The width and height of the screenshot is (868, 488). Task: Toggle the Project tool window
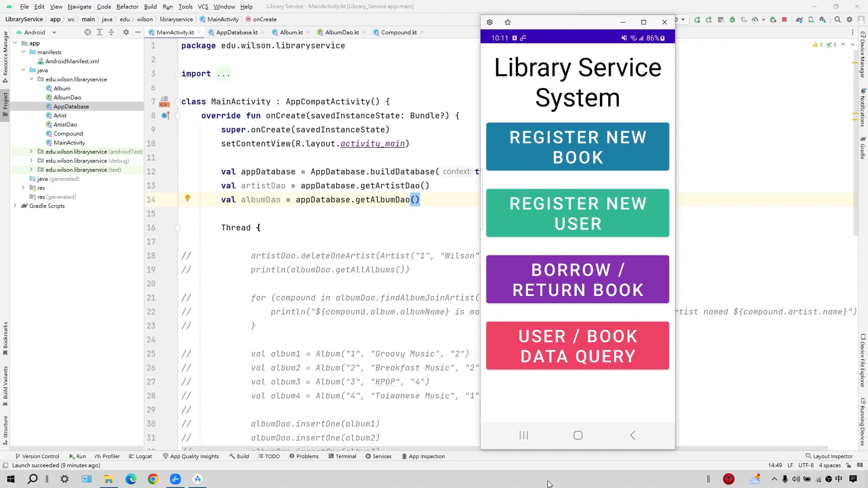(5, 104)
